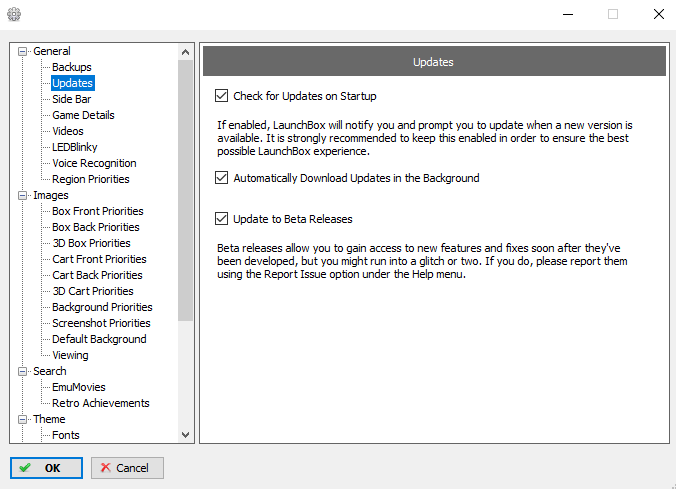
Task: Open Side Bar settings
Action: pyautogui.click(x=71, y=99)
